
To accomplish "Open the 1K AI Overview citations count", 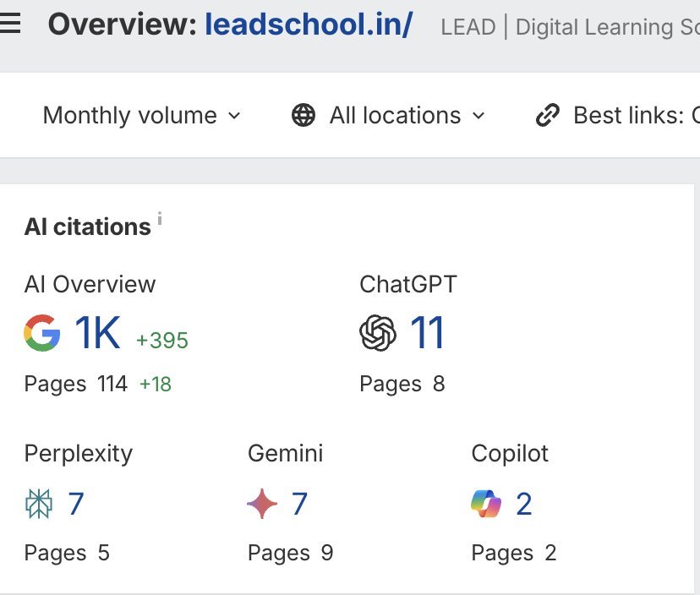I will pos(97,332).
